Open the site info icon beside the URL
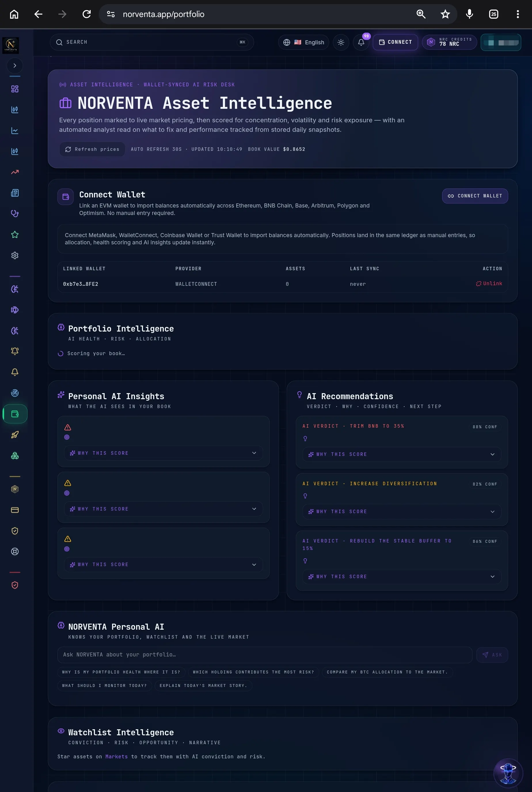Image resolution: width=532 pixels, height=792 pixels. (111, 14)
